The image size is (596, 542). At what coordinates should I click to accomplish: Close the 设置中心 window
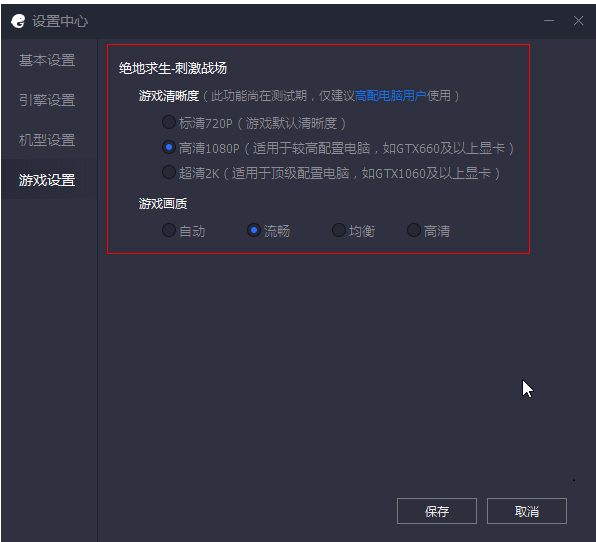pyautogui.click(x=578, y=21)
